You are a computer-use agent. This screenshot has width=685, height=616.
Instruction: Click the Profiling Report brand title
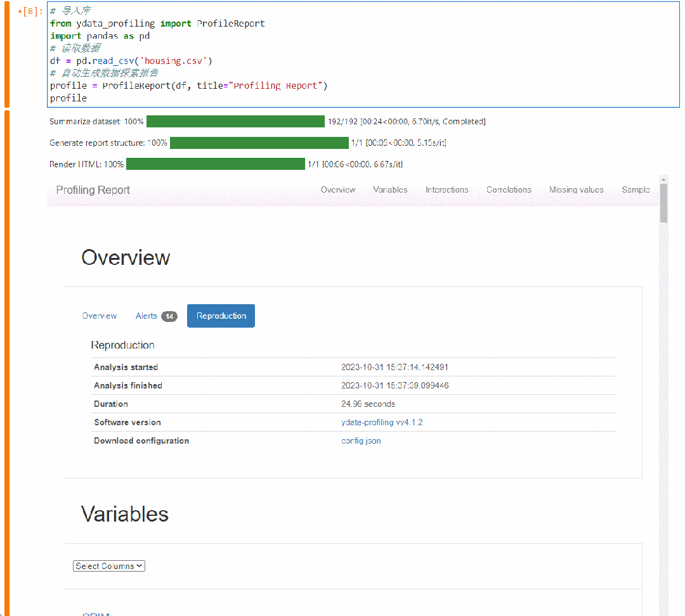[93, 190]
